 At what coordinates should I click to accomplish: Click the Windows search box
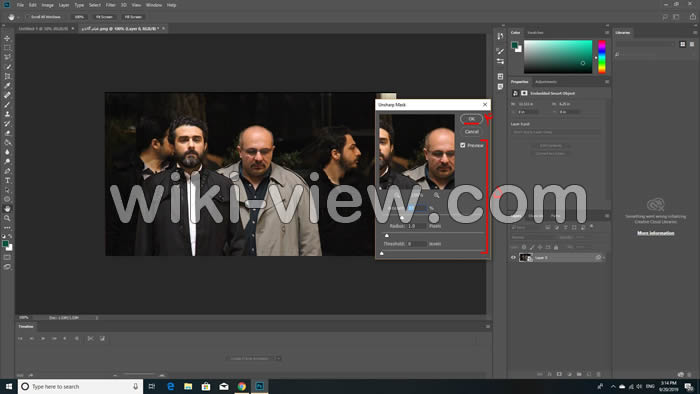80,386
